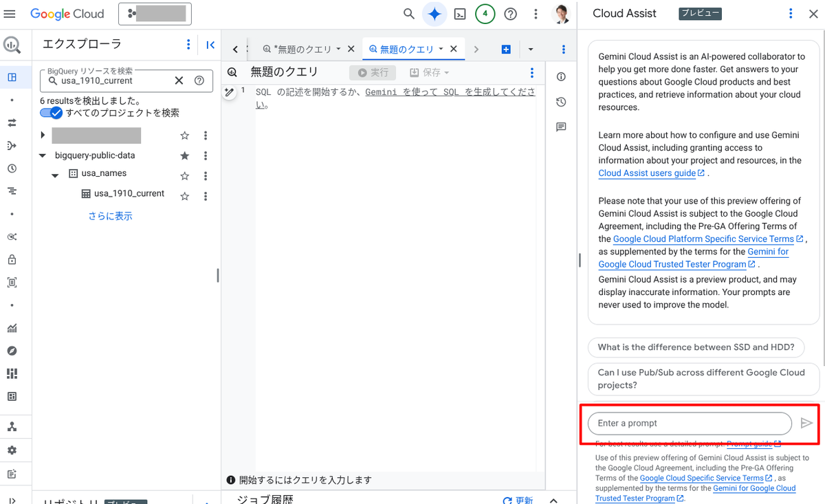This screenshot has height=504, width=825.
Task: Star the redacted project row
Action: (x=184, y=135)
